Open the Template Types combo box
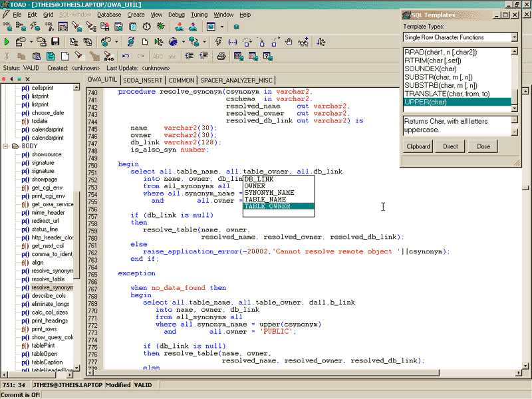Image resolution: width=532 pixels, height=399 pixels. (460, 37)
